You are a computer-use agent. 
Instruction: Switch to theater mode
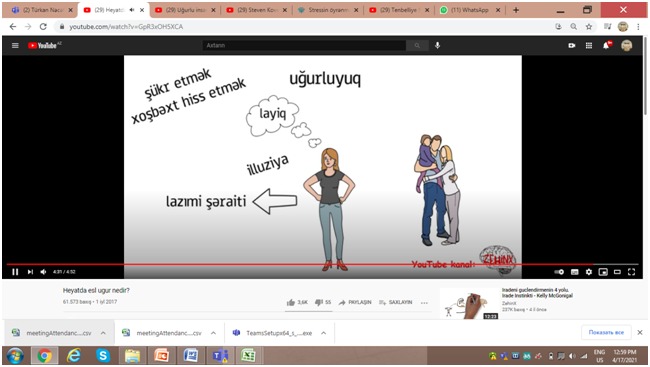[617, 272]
